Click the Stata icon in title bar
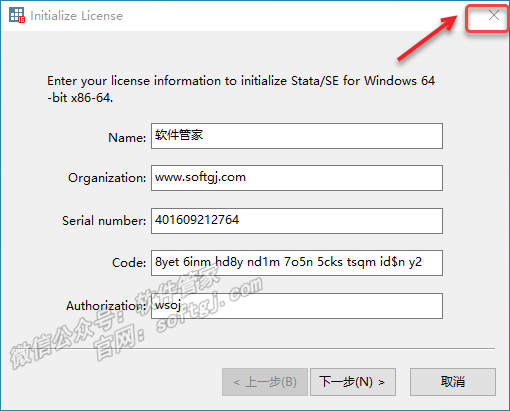The image size is (510, 411). pos(17,15)
